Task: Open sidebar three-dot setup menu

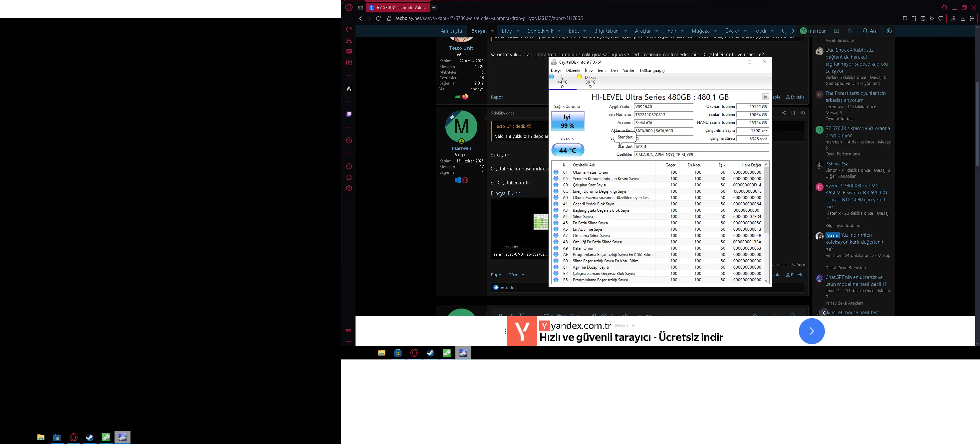Action: pos(349,341)
